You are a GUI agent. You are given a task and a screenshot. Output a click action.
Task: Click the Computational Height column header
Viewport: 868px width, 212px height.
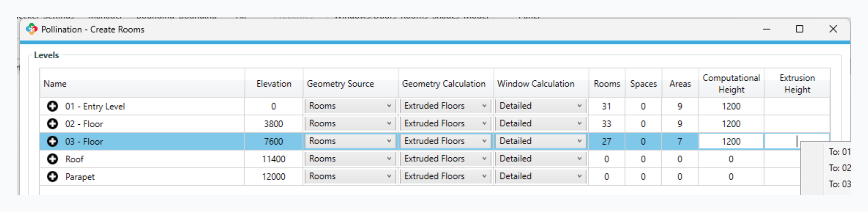[731, 84]
